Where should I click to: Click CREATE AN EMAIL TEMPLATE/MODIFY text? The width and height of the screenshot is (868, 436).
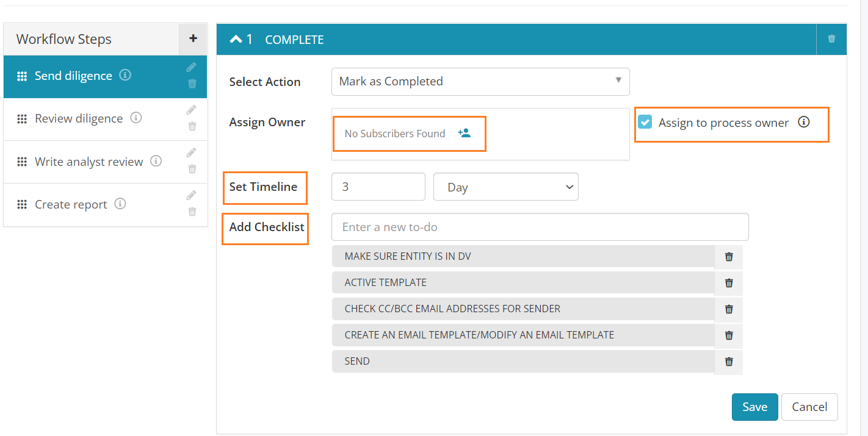point(479,335)
